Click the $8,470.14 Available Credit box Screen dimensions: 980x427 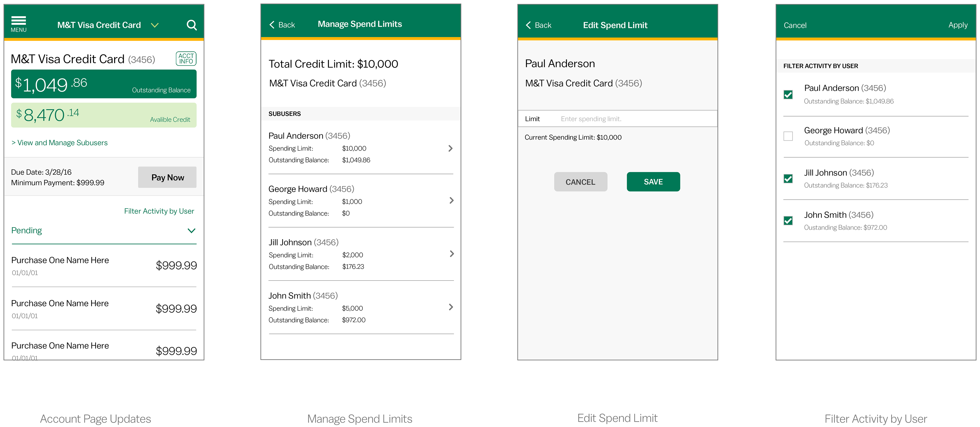coord(104,115)
